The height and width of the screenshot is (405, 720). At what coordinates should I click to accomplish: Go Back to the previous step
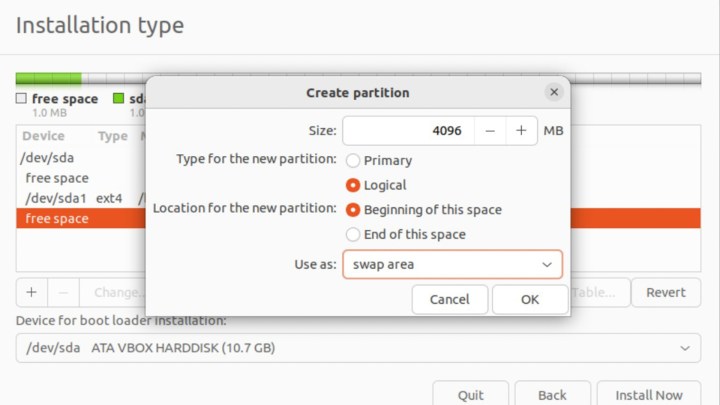click(552, 394)
